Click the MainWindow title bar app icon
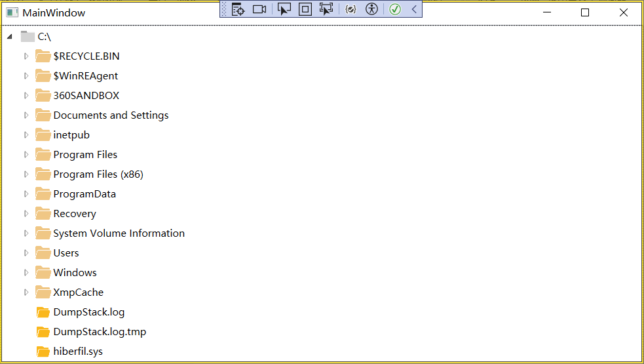644x364 pixels. coord(12,12)
